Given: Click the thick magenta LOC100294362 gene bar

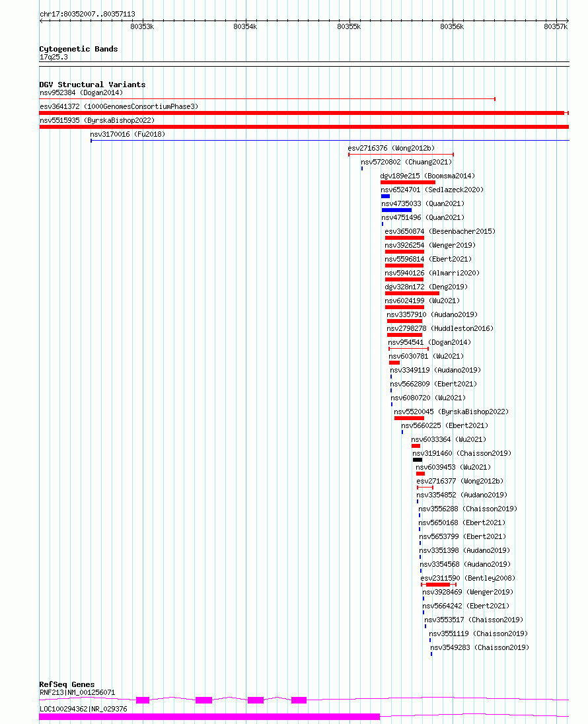Looking at the screenshot, I should [209, 717].
